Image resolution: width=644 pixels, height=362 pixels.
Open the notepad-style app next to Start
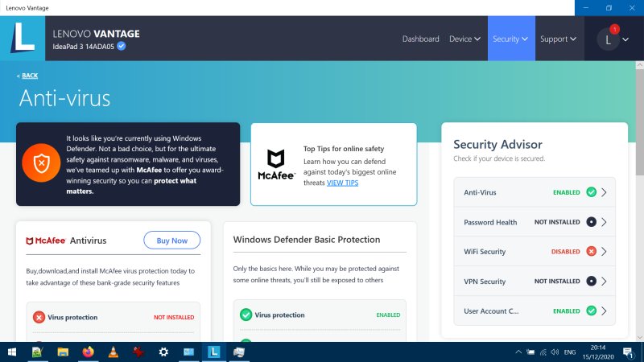coord(37,352)
